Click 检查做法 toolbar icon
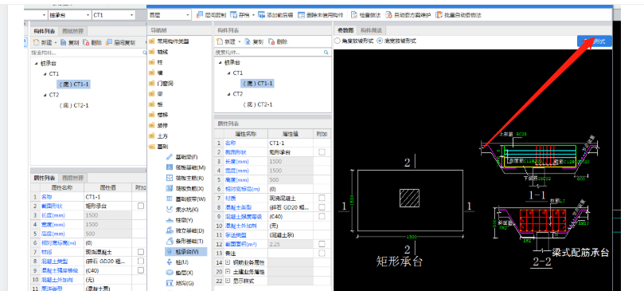 coord(354,15)
